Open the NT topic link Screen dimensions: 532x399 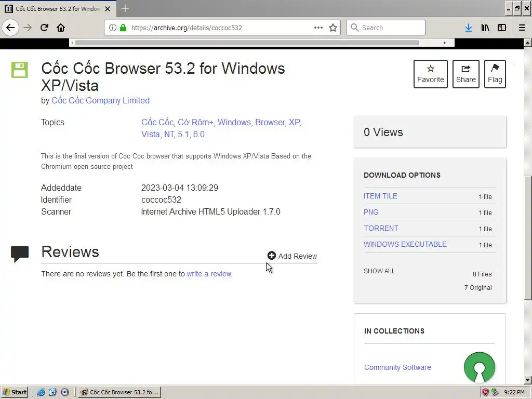coord(169,134)
